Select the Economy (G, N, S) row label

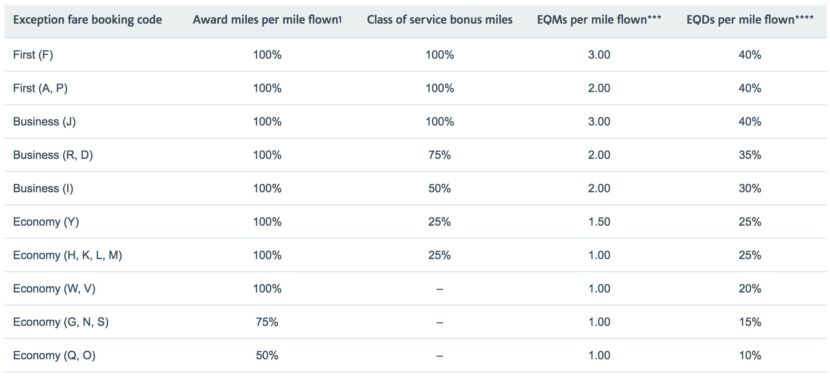tap(61, 322)
